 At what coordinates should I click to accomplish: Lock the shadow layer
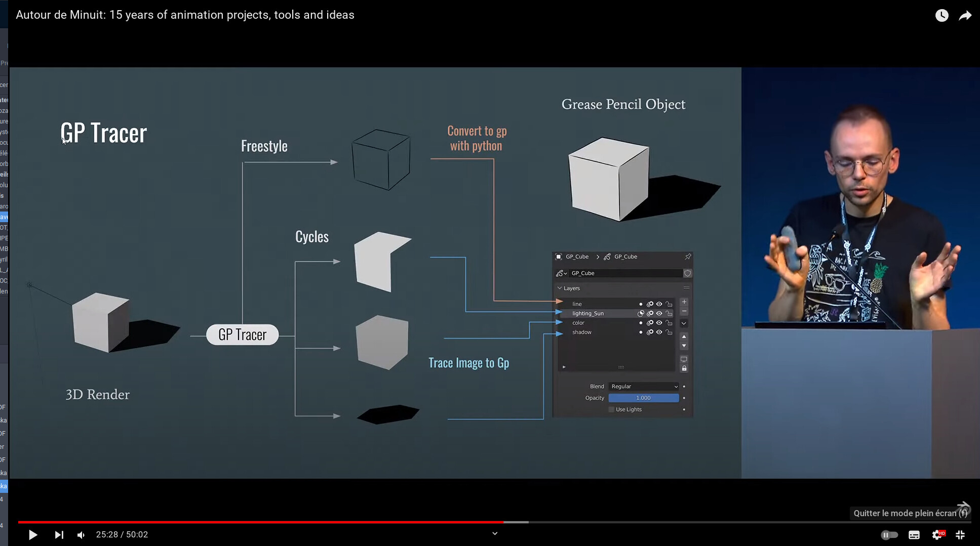coord(669,332)
